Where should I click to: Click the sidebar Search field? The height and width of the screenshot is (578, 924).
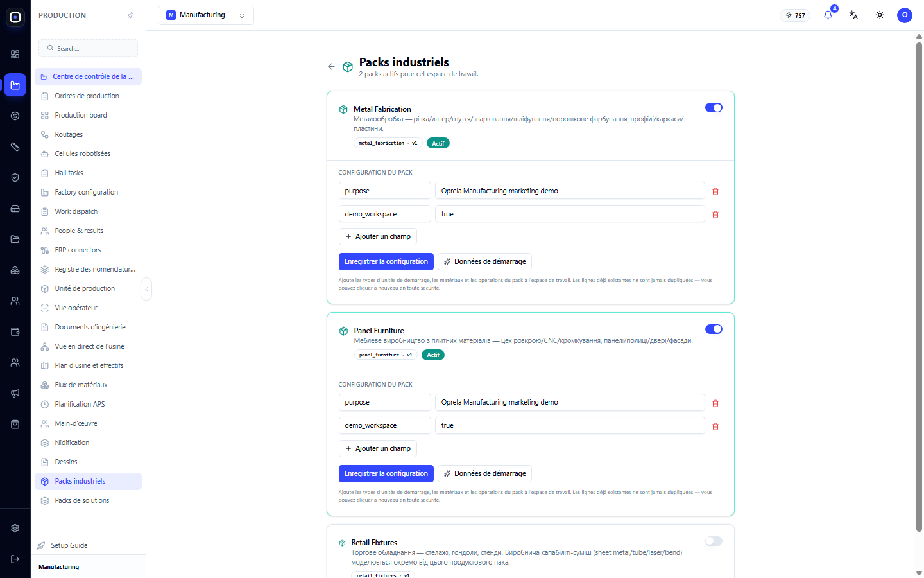tap(88, 48)
